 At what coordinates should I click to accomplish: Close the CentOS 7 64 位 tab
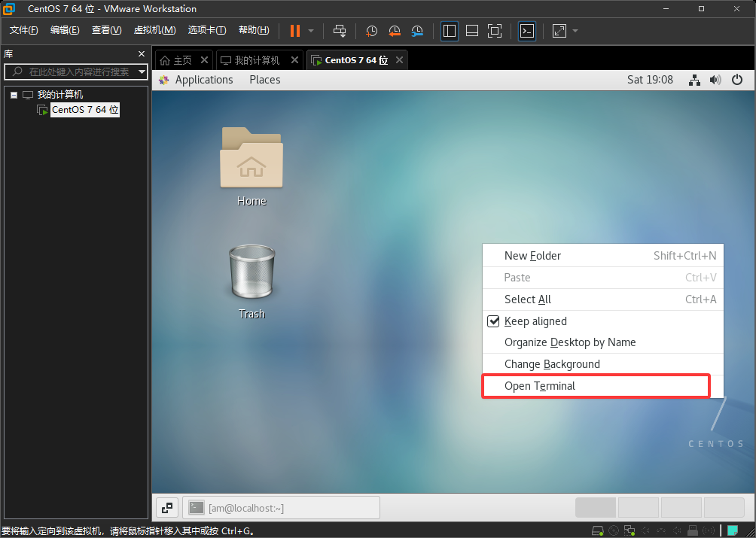point(399,59)
